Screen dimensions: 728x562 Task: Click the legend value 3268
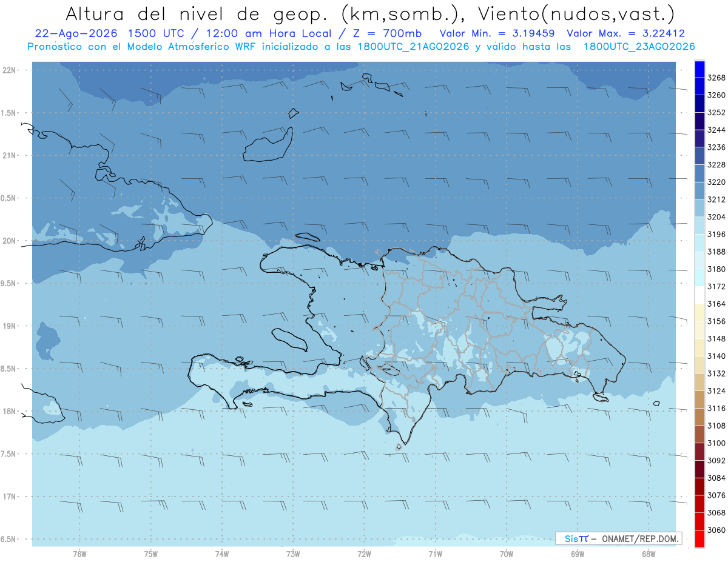(716, 78)
